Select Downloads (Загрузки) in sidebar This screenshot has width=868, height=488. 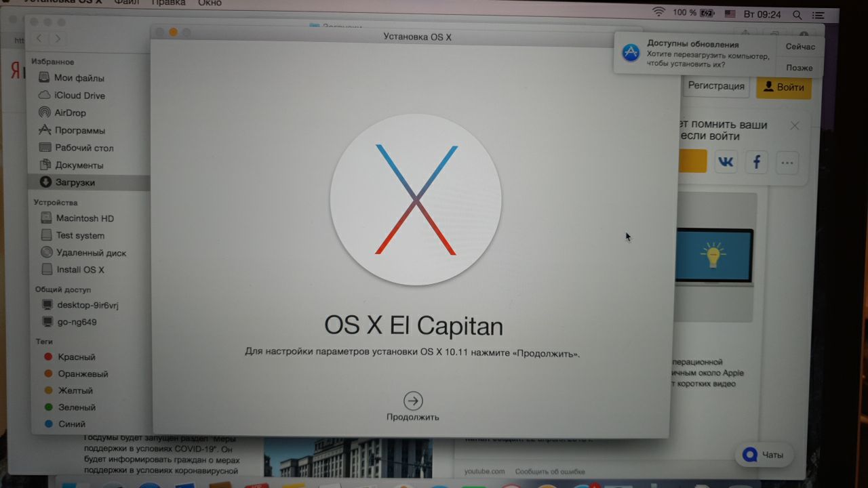[x=67, y=182]
